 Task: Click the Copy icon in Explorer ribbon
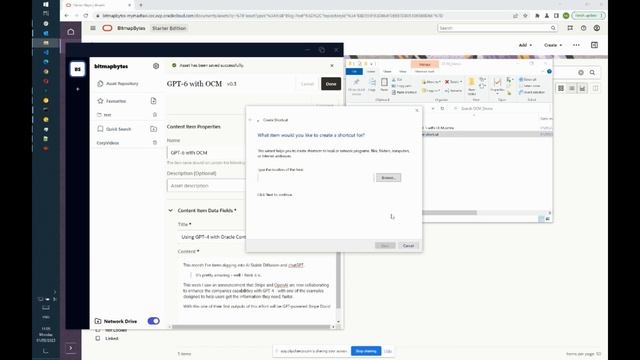point(372,85)
